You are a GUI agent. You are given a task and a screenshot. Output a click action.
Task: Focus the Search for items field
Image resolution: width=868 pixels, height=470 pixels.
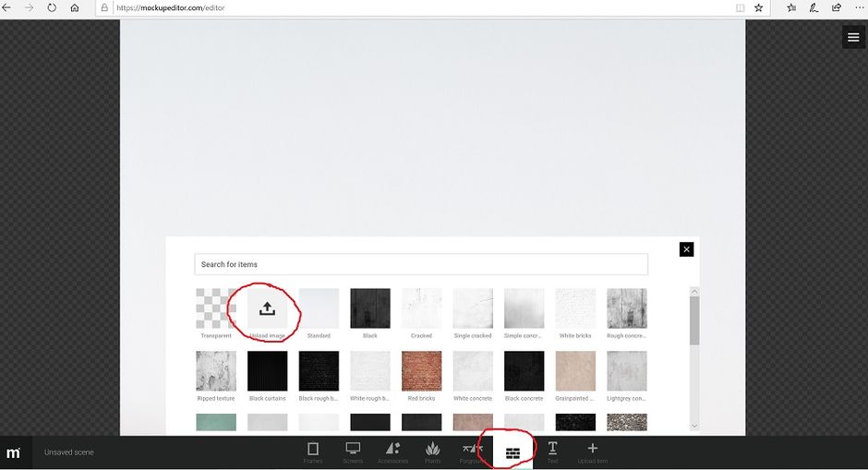[x=421, y=265]
